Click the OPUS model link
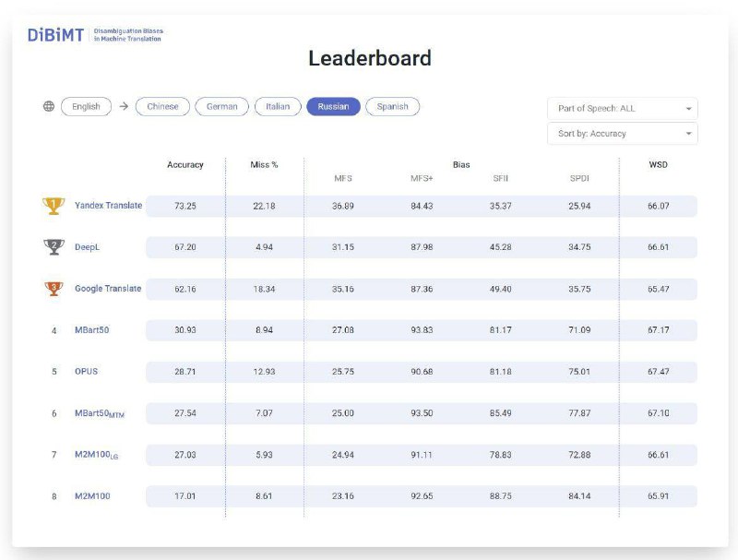 pos(86,372)
